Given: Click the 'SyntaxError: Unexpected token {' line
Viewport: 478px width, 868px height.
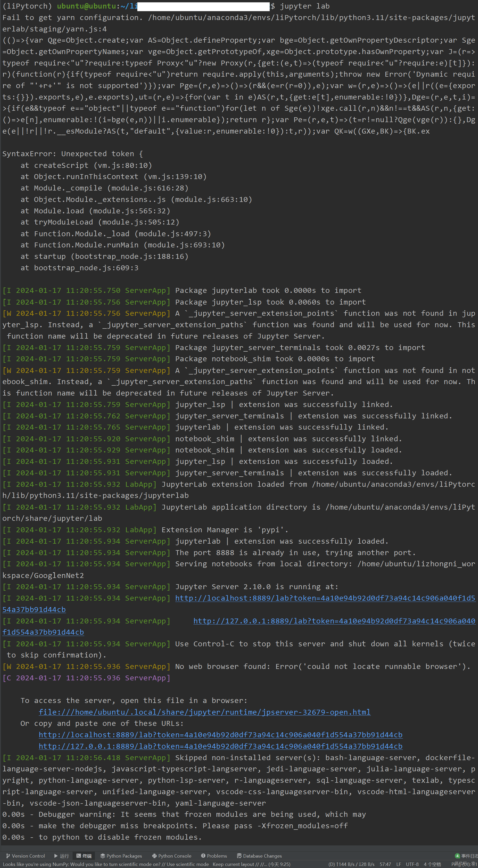Looking at the screenshot, I should click(73, 154).
